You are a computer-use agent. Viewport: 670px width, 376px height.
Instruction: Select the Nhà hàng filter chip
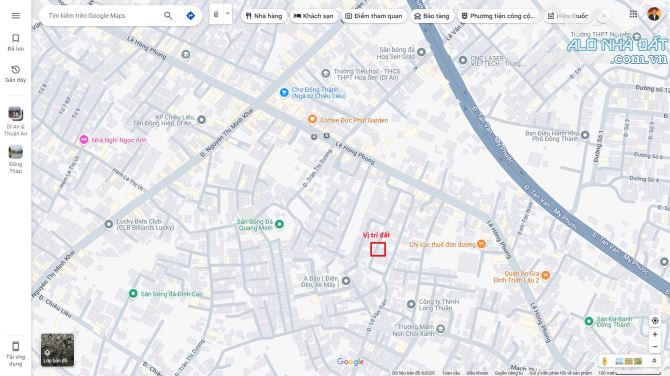(x=264, y=16)
